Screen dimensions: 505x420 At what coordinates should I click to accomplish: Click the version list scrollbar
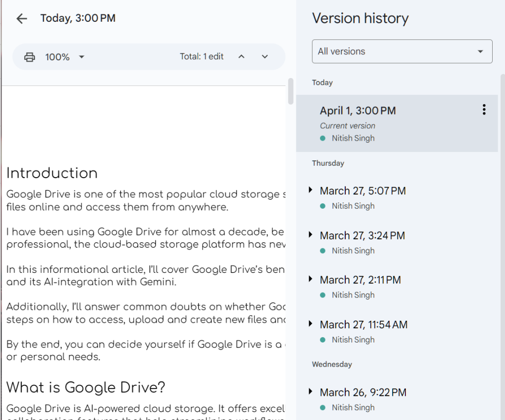point(503,247)
